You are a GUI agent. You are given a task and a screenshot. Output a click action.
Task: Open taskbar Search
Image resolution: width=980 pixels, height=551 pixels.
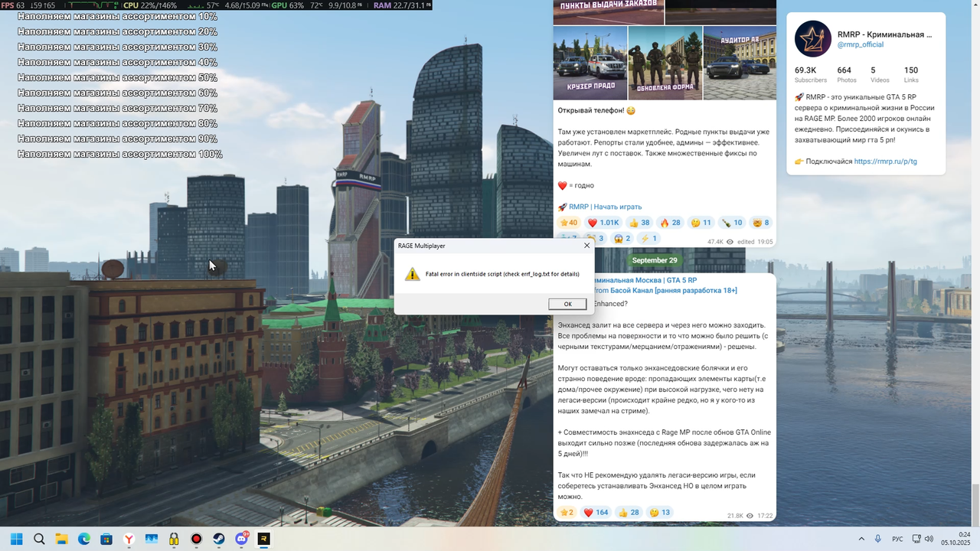pos(39,539)
